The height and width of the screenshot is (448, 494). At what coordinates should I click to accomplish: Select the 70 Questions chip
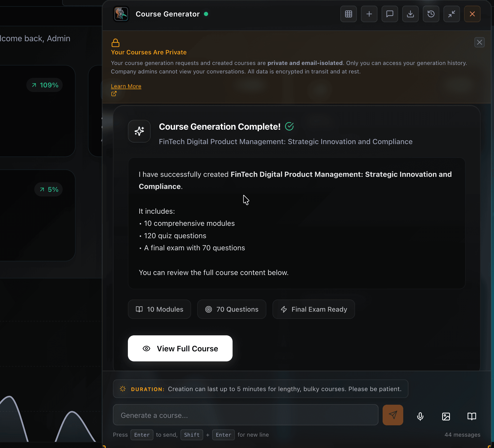click(x=232, y=309)
